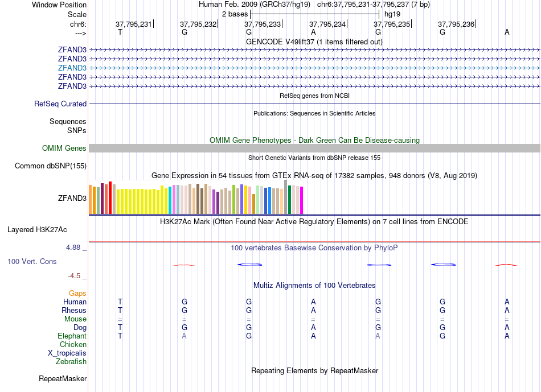
Task: Open the RefSeq Curated track label
Action: tap(60, 104)
